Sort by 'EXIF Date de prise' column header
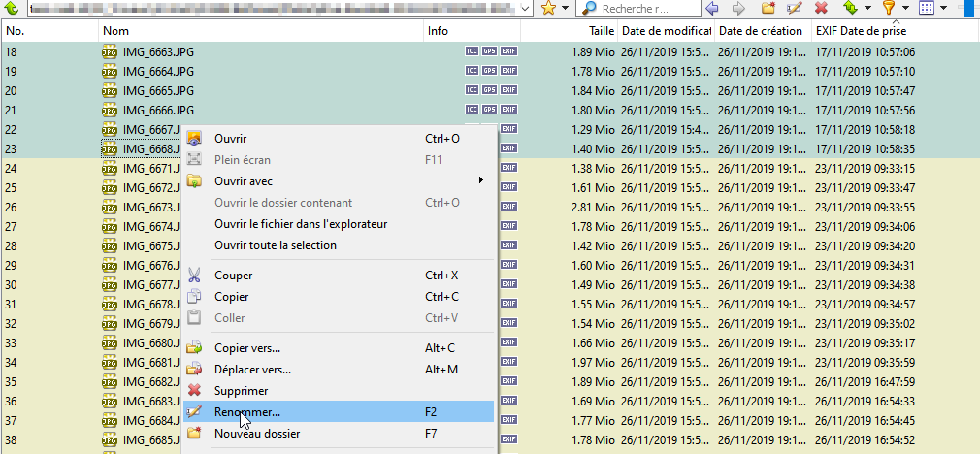This screenshot has width=980, height=454. click(x=862, y=32)
